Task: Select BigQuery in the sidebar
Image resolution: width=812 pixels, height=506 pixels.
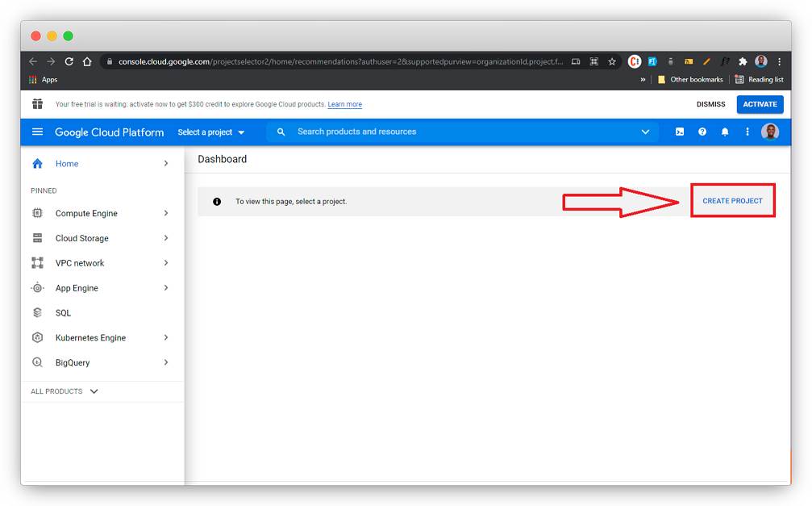Action: coord(102,362)
